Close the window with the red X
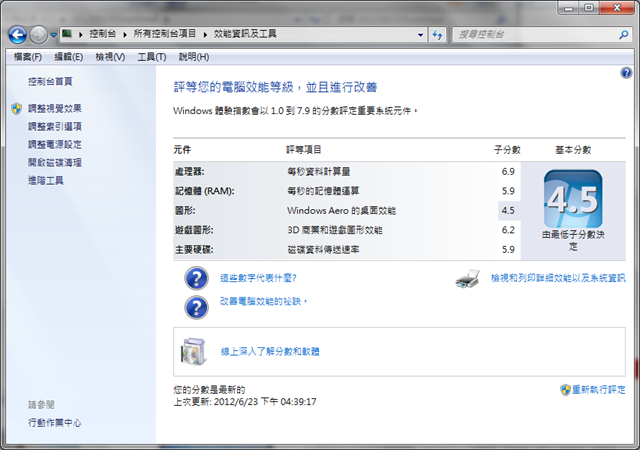The height and width of the screenshot is (450, 640). pyautogui.click(x=617, y=8)
